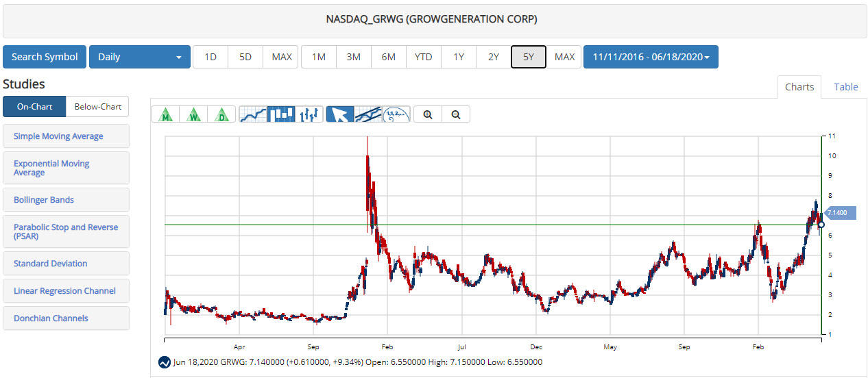Add Simple Moving Average study
The image size is (868, 378).
[66, 136]
